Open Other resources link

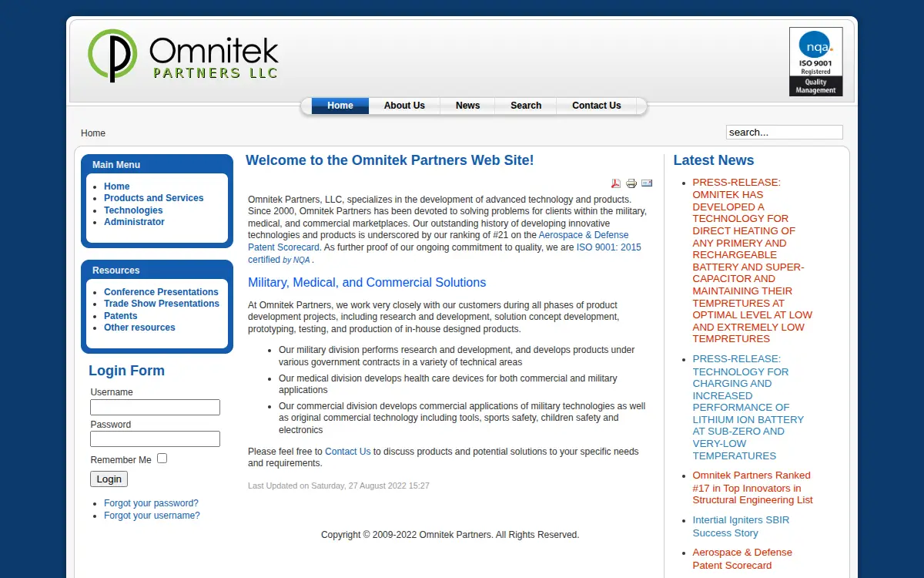coord(139,328)
